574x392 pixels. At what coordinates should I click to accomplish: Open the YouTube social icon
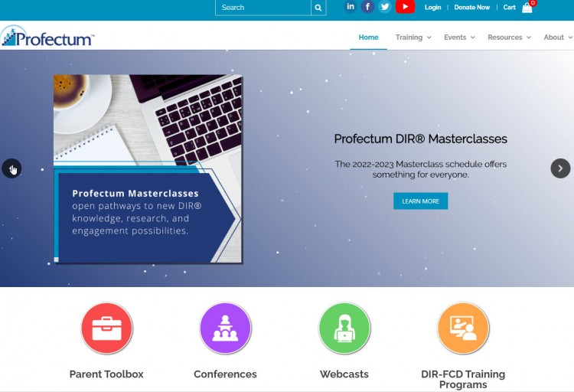pyautogui.click(x=405, y=7)
